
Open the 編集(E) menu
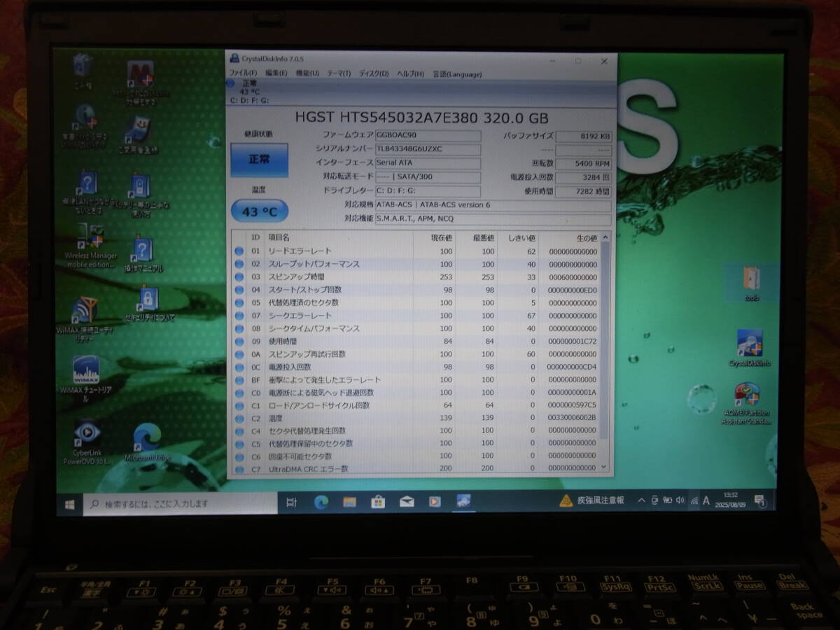pyautogui.click(x=276, y=73)
